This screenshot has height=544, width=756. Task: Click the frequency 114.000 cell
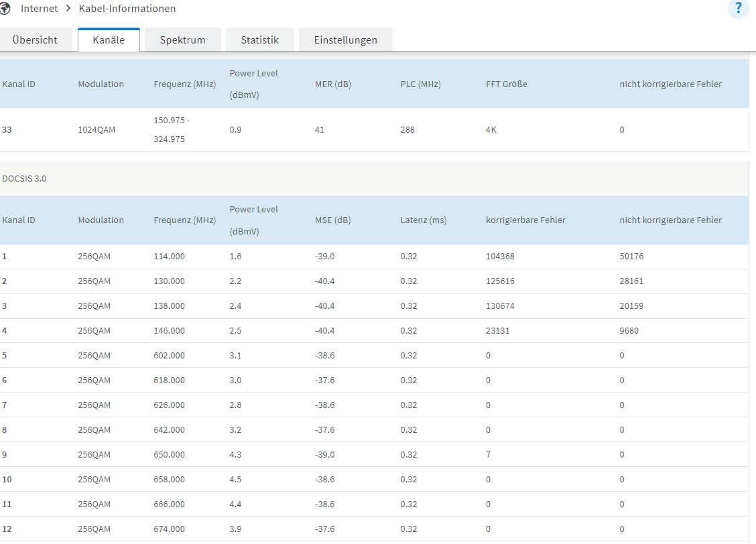pos(170,257)
